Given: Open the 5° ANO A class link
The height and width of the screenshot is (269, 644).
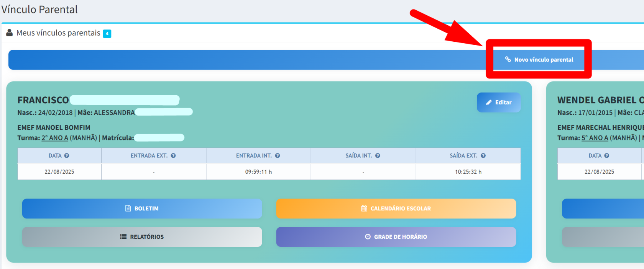Looking at the screenshot, I should pyautogui.click(x=595, y=138).
